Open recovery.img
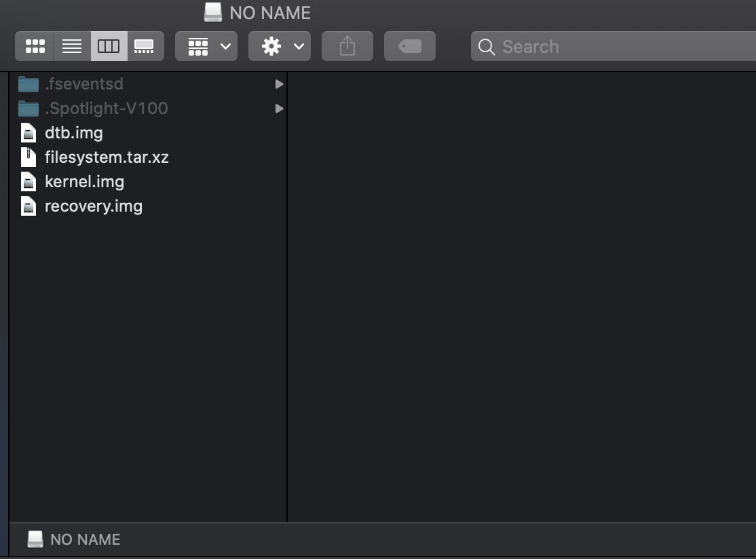The height and width of the screenshot is (559, 756). [x=93, y=206]
